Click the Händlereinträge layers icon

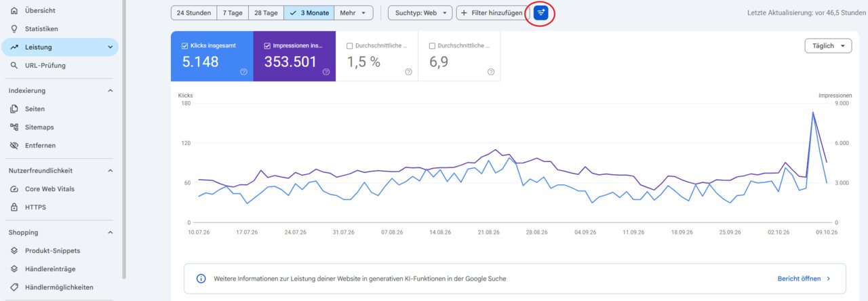14,269
